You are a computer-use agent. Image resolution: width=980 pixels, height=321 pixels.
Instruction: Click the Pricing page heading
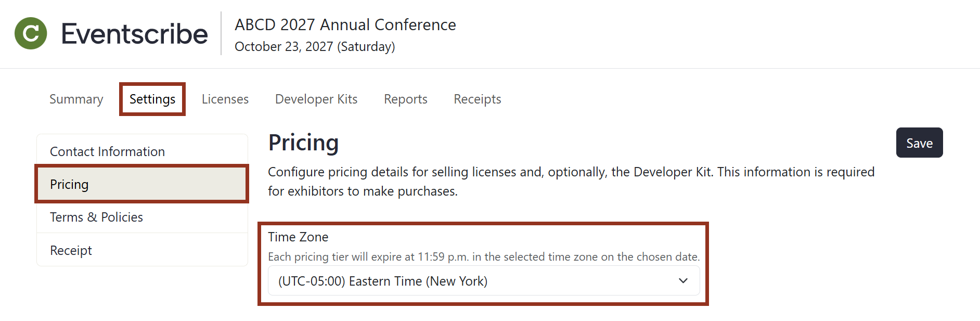point(303,143)
